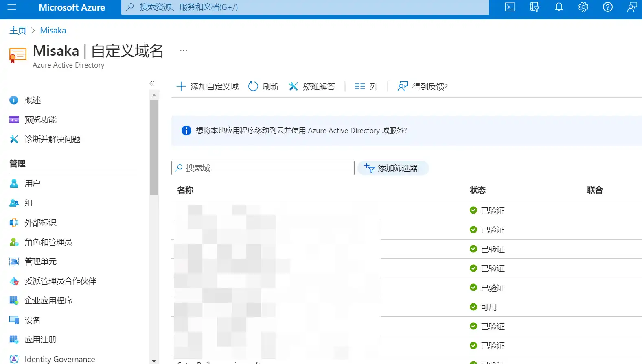Click the custom domain names certificate icon

tap(18, 55)
